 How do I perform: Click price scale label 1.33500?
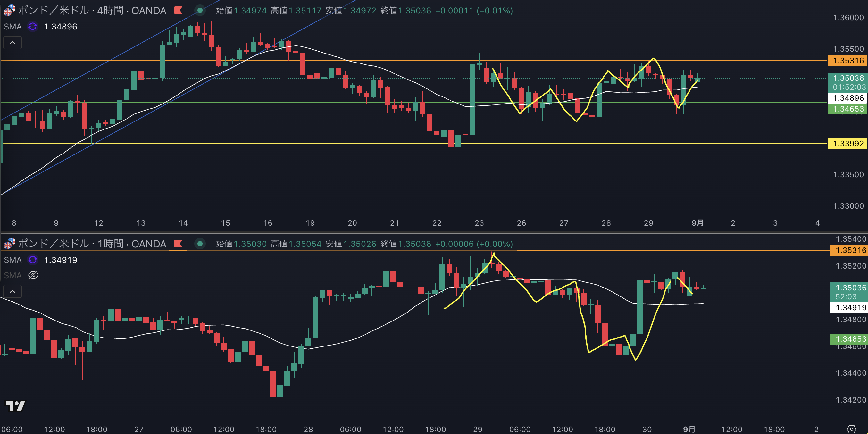coord(848,175)
